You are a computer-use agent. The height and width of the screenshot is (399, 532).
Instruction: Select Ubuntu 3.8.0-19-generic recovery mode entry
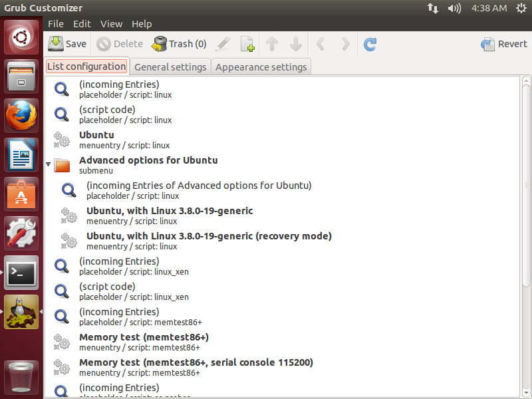209,241
